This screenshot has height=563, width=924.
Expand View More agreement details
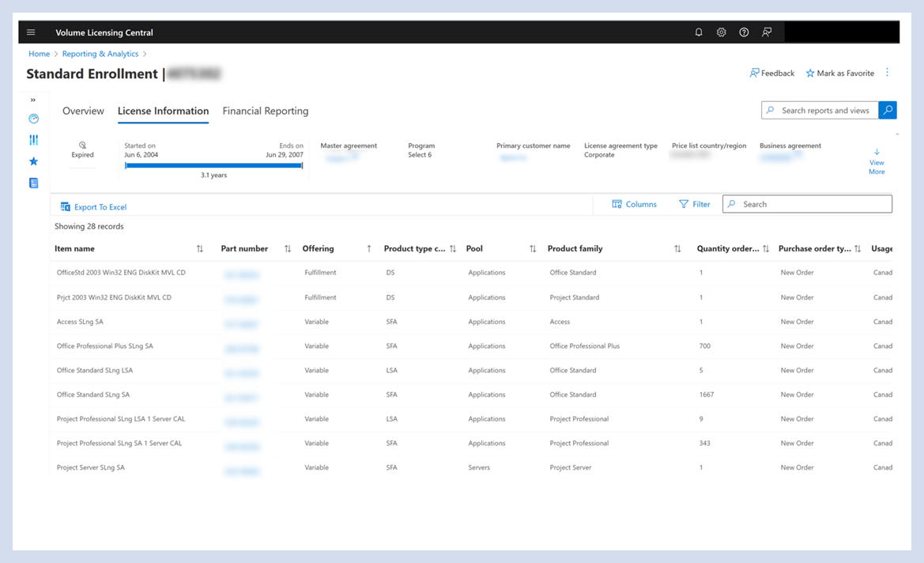(x=877, y=161)
